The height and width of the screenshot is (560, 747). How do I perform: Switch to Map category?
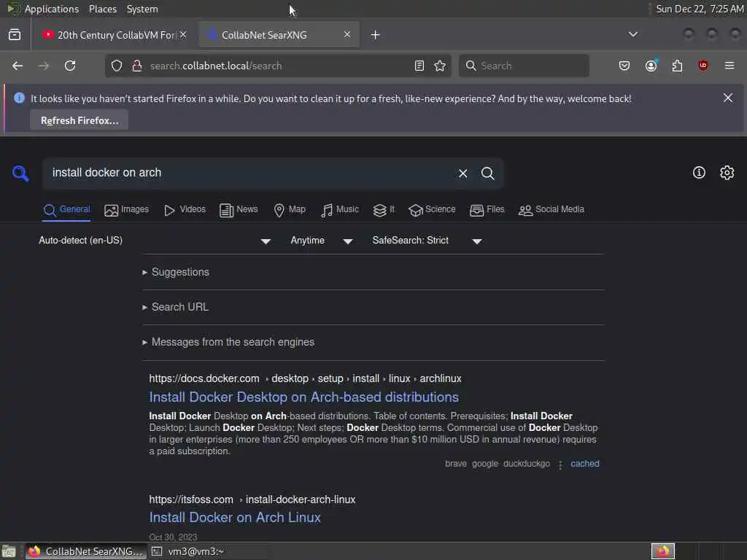pyautogui.click(x=290, y=209)
